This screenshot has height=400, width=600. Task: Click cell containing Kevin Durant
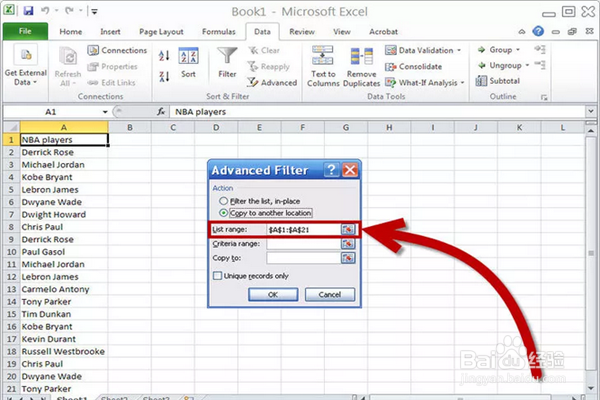[x=64, y=339]
